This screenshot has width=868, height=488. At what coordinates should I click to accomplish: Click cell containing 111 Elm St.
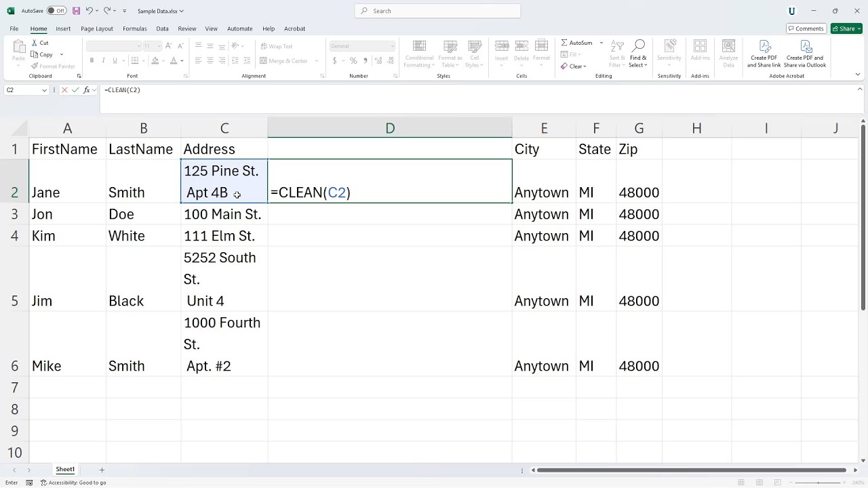tap(224, 236)
